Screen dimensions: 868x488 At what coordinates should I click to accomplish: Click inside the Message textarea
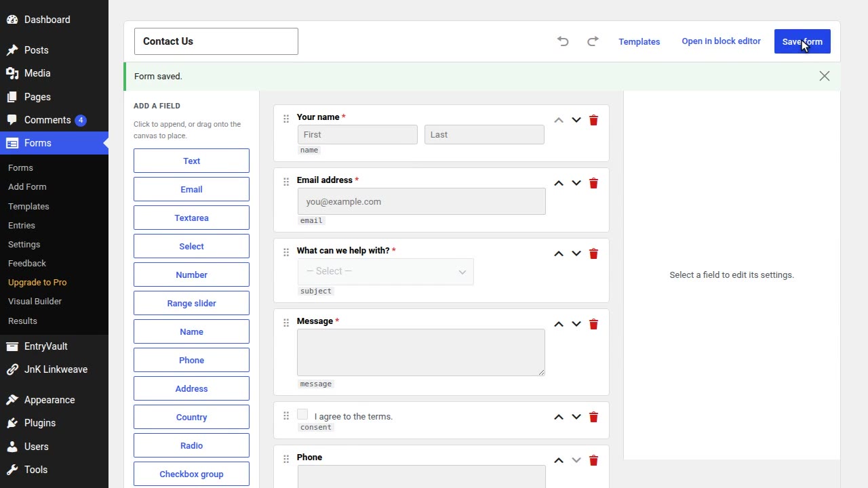[421, 352]
